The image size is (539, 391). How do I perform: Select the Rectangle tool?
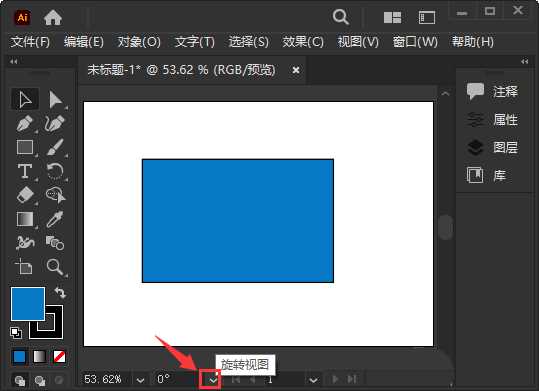point(25,147)
